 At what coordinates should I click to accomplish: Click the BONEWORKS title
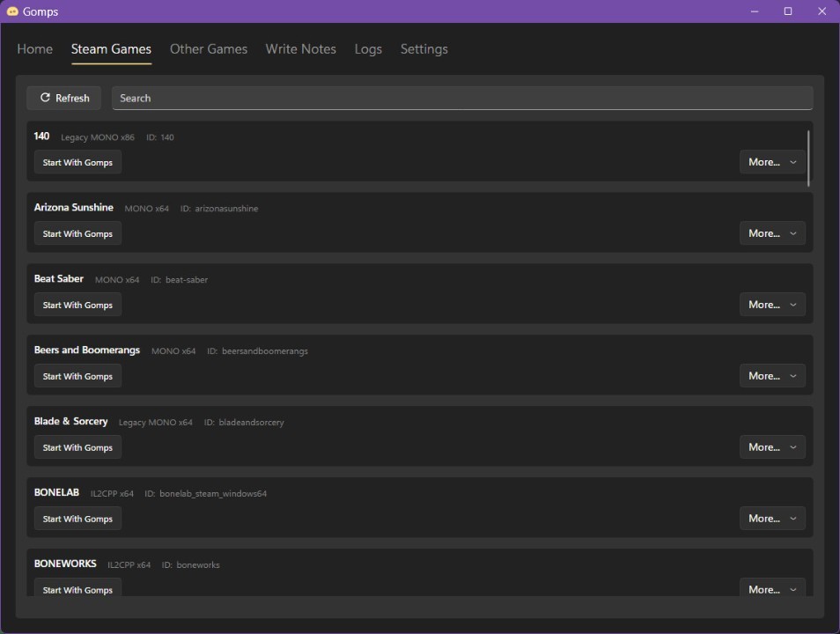point(65,564)
